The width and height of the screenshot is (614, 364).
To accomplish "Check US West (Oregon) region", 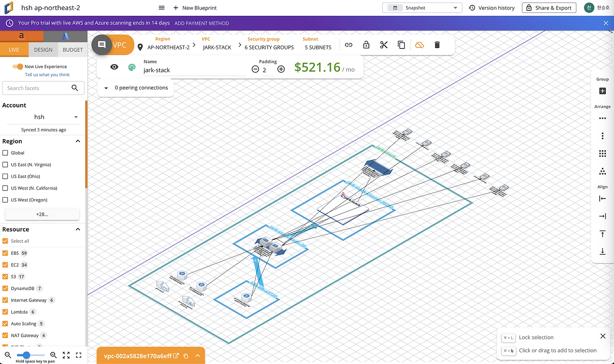I will 5,200.
